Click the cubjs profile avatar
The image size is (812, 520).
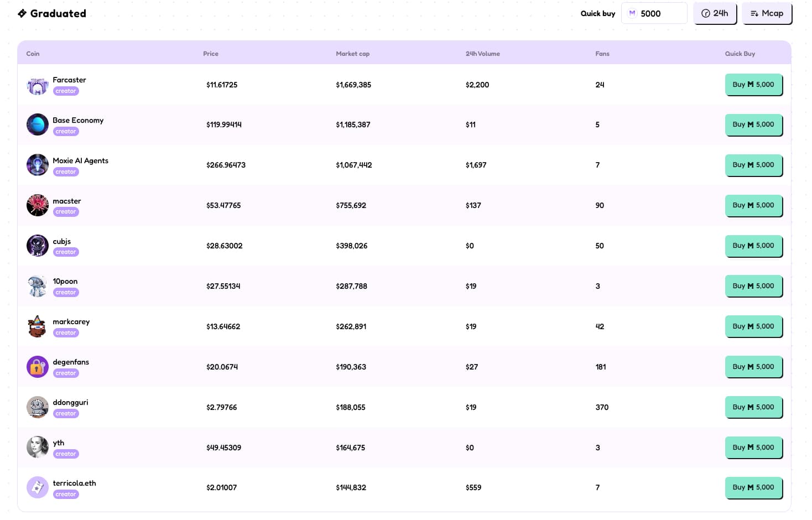[x=38, y=246]
